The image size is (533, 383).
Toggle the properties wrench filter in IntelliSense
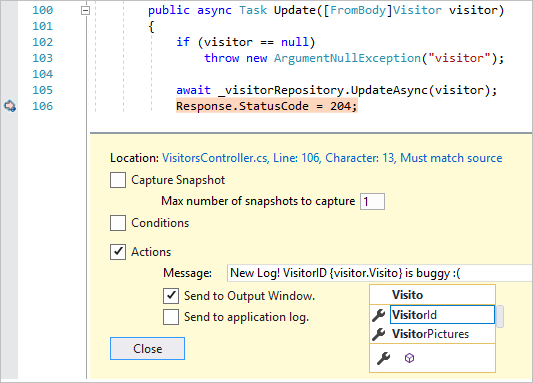click(384, 358)
